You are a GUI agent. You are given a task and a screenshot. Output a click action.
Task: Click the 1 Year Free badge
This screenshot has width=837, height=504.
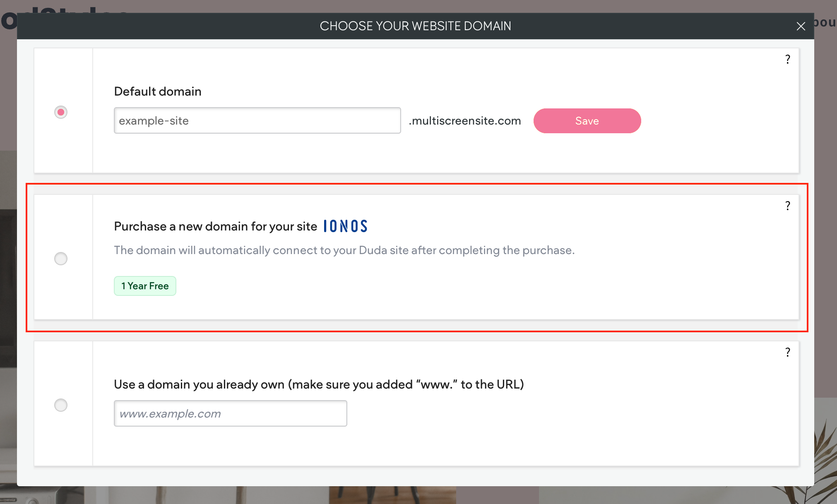145,286
